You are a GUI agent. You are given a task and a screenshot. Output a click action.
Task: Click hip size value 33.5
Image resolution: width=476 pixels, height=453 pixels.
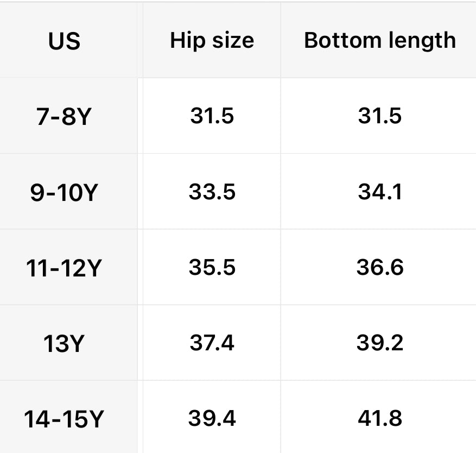212,192
